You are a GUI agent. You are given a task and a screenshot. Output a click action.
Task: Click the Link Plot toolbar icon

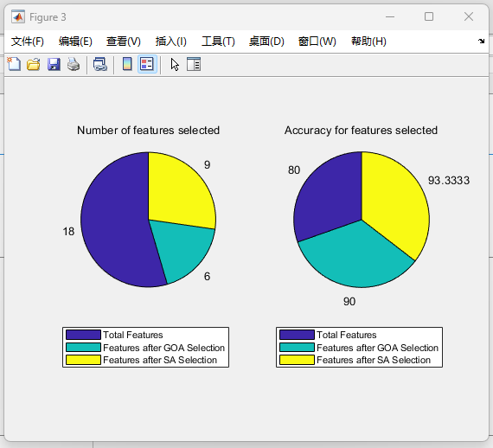tap(100, 64)
